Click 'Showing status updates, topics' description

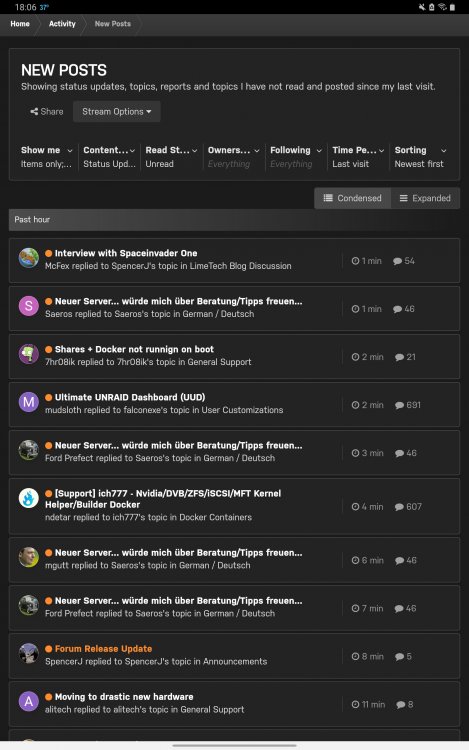pyautogui.click(x=228, y=87)
